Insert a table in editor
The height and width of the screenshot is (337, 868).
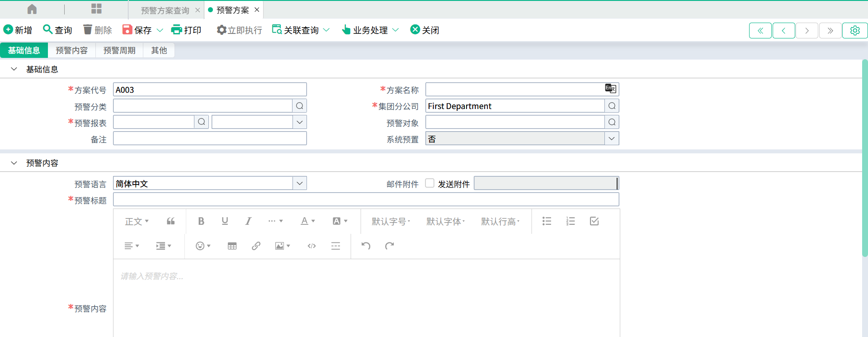click(232, 246)
